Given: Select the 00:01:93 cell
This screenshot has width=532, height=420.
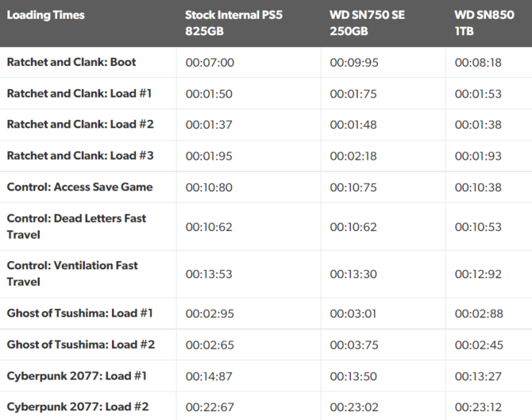Looking at the screenshot, I should 478,156.
